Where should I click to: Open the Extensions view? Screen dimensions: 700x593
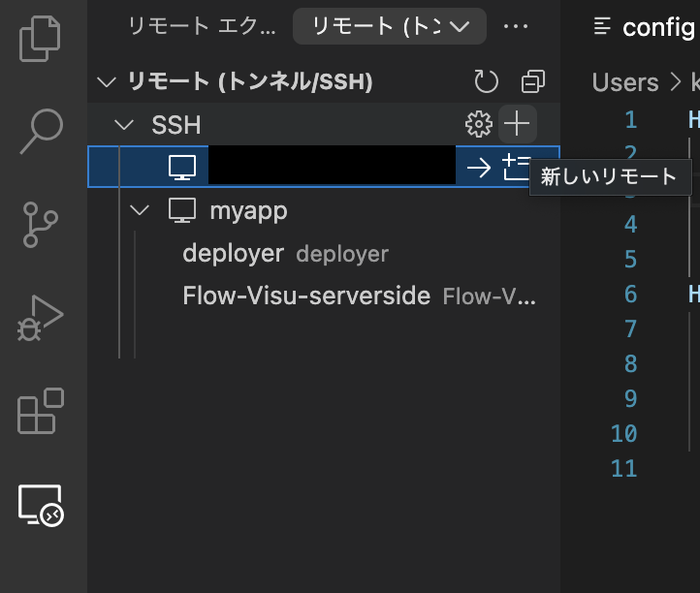41,411
